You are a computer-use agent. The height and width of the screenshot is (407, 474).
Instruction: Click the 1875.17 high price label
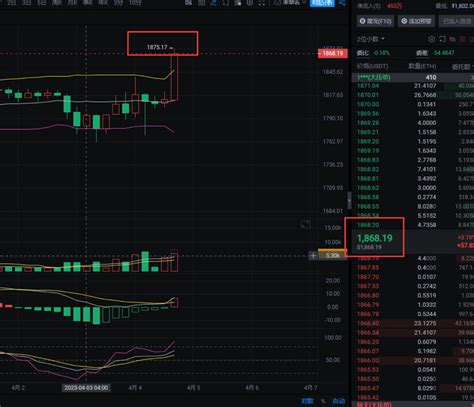157,47
